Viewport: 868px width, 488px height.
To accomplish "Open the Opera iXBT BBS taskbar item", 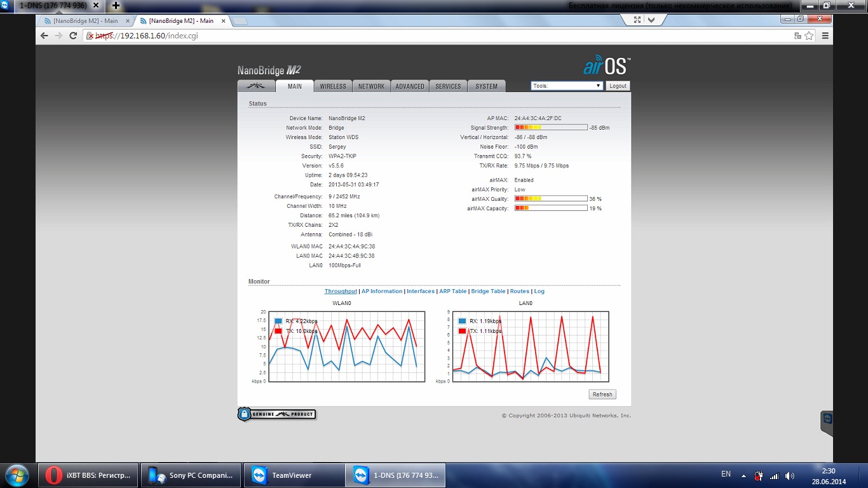I will (88, 475).
